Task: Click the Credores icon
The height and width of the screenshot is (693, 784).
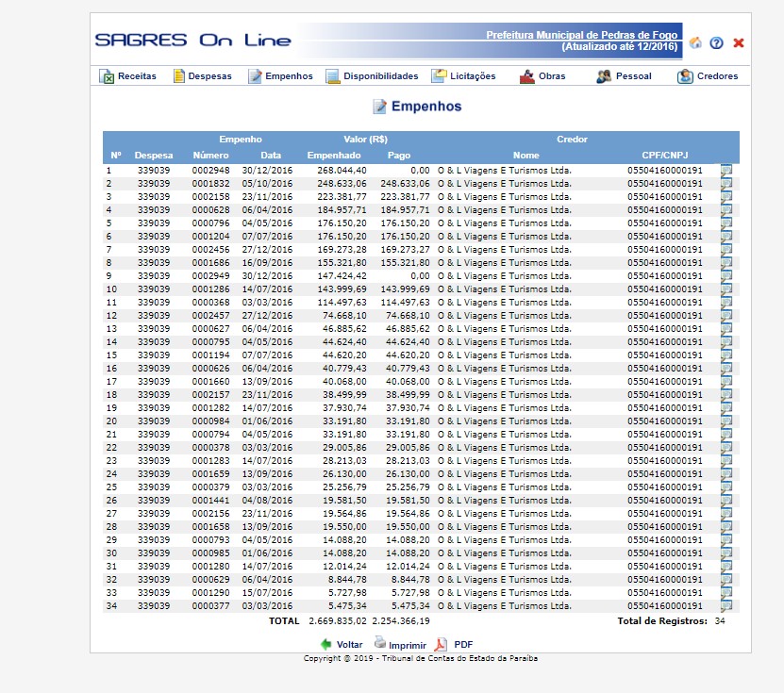Action: pyautogui.click(x=685, y=76)
